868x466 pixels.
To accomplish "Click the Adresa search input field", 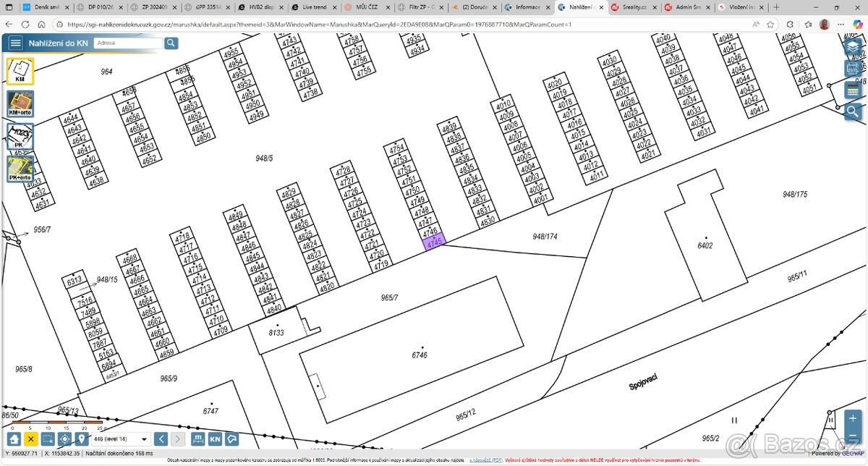I will click(128, 43).
